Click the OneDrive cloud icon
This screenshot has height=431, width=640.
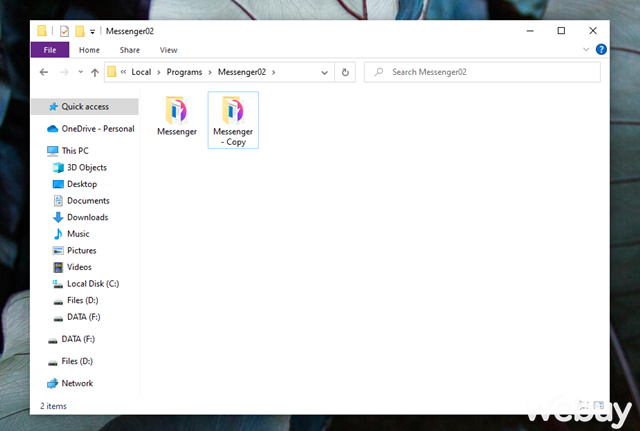point(53,129)
